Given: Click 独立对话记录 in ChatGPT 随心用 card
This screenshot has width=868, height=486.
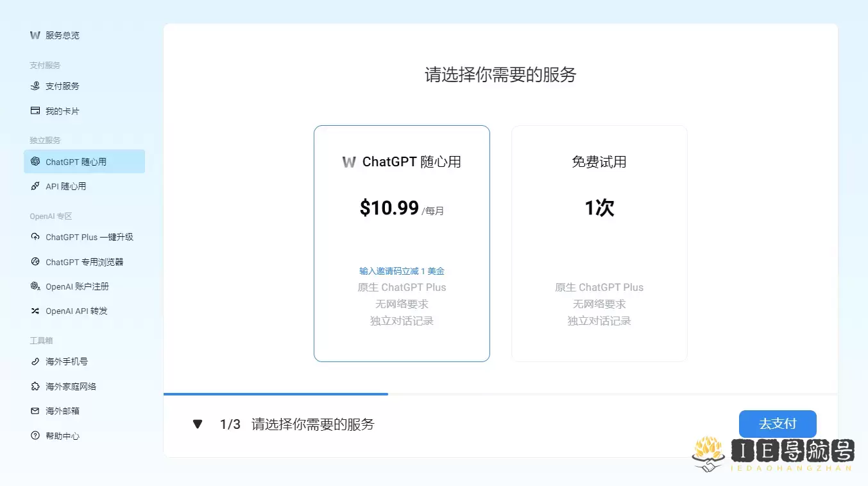Looking at the screenshot, I should [x=402, y=321].
